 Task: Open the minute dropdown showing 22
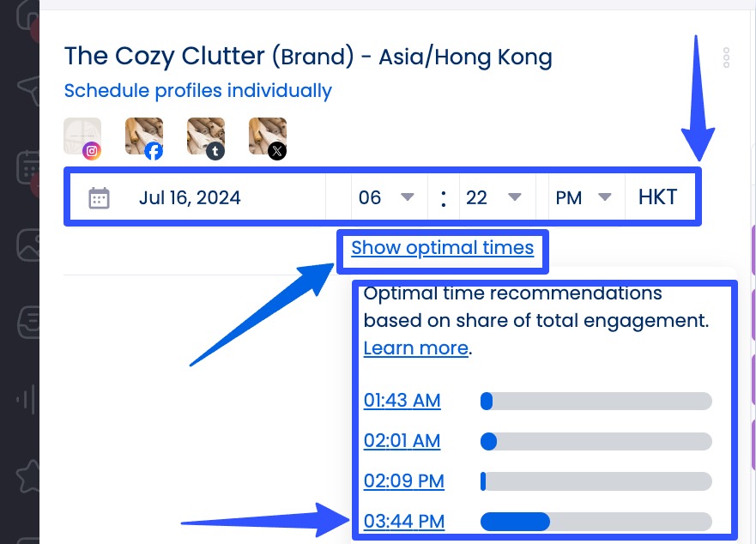493,198
